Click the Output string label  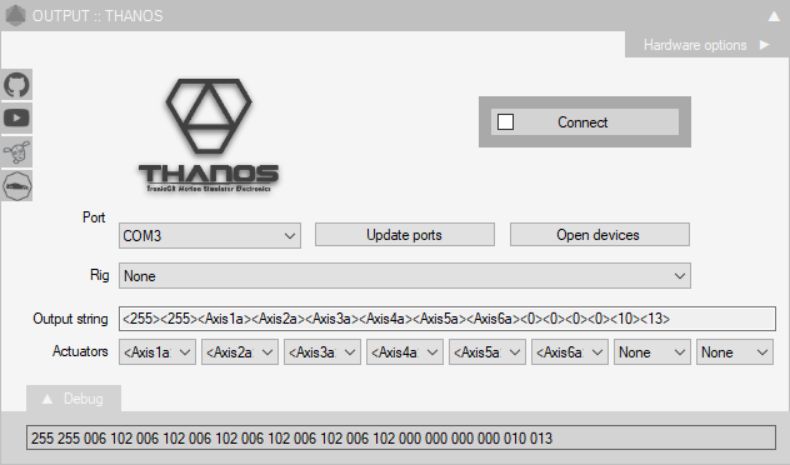click(71, 319)
